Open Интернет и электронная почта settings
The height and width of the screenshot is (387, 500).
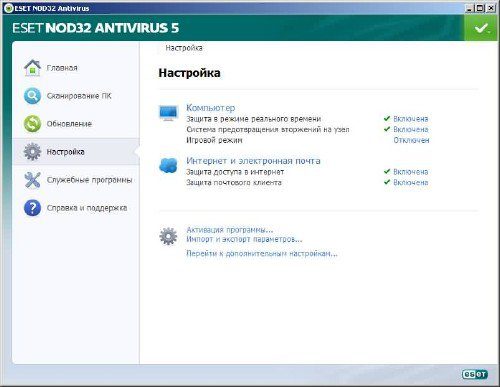(x=253, y=161)
